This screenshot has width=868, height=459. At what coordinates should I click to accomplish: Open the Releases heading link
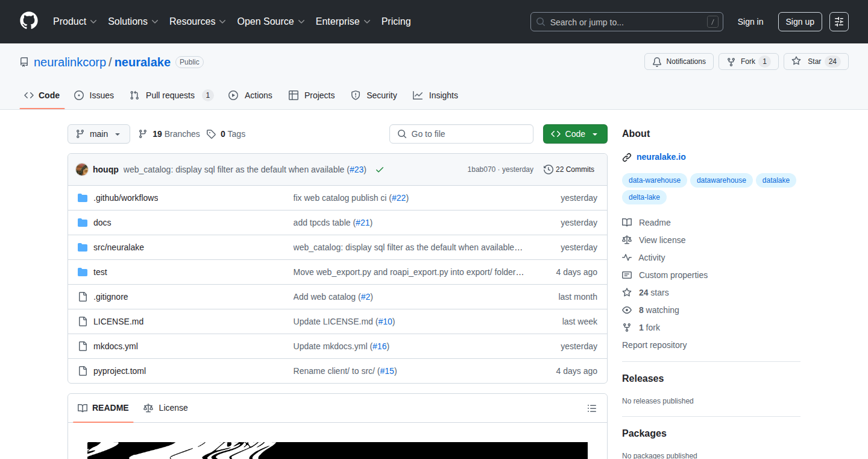click(x=643, y=378)
